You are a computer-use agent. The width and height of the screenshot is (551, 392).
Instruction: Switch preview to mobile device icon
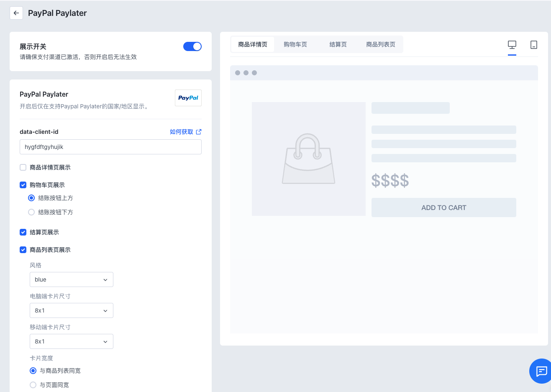[534, 45]
